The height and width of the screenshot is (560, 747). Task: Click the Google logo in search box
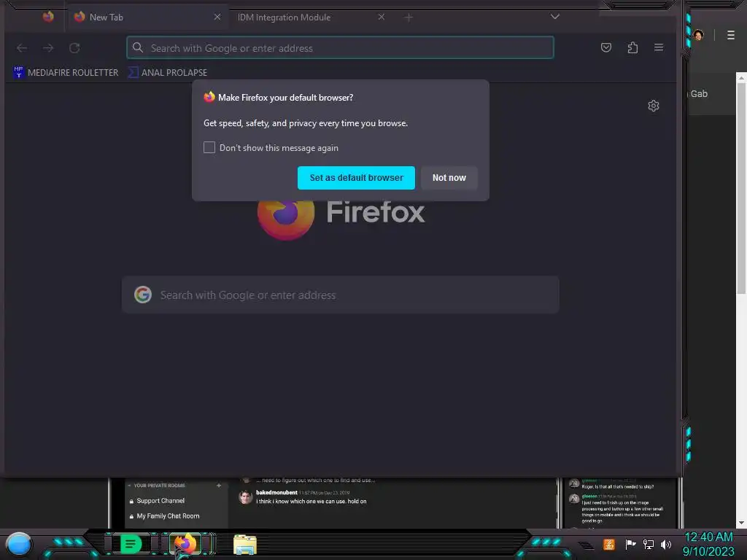click(143, 295)
